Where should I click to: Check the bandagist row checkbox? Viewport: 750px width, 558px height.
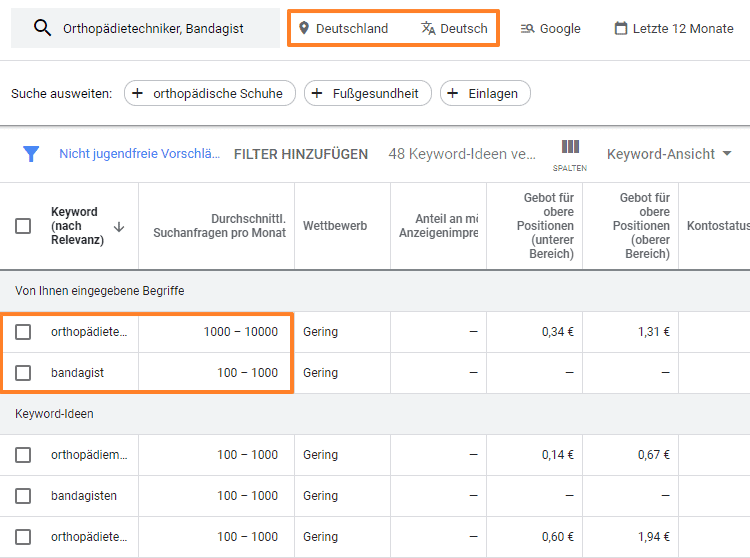pyautogui.click(x=23, y=373)
